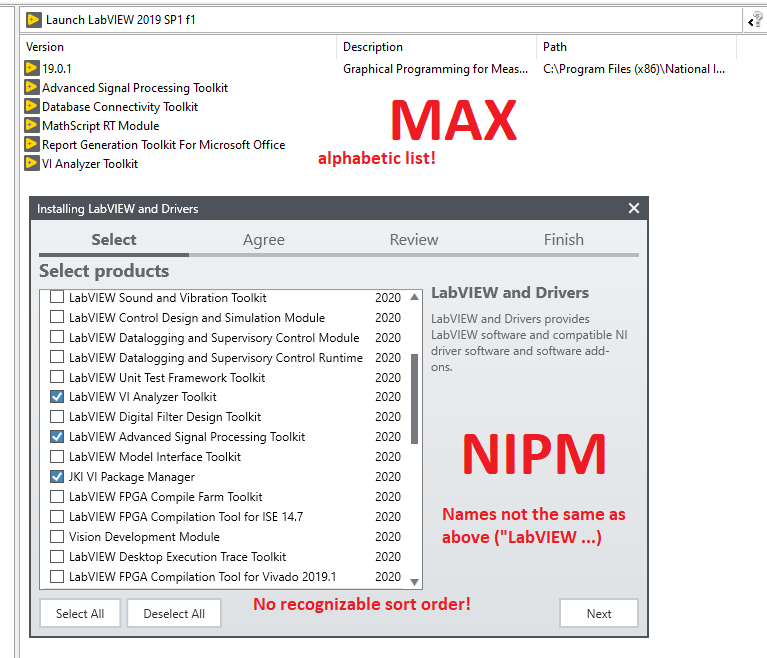This screenshot has height=658, width=767.
Task: Click the Report Generation Toolkit icon
Action: [x=31, y=144]
